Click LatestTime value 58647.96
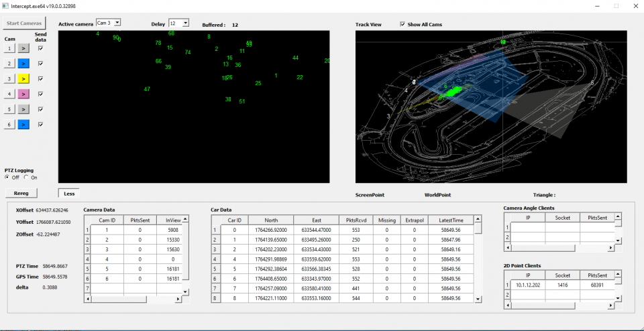Viewport: 644px width, 331px height. click(x=451, y=239)
